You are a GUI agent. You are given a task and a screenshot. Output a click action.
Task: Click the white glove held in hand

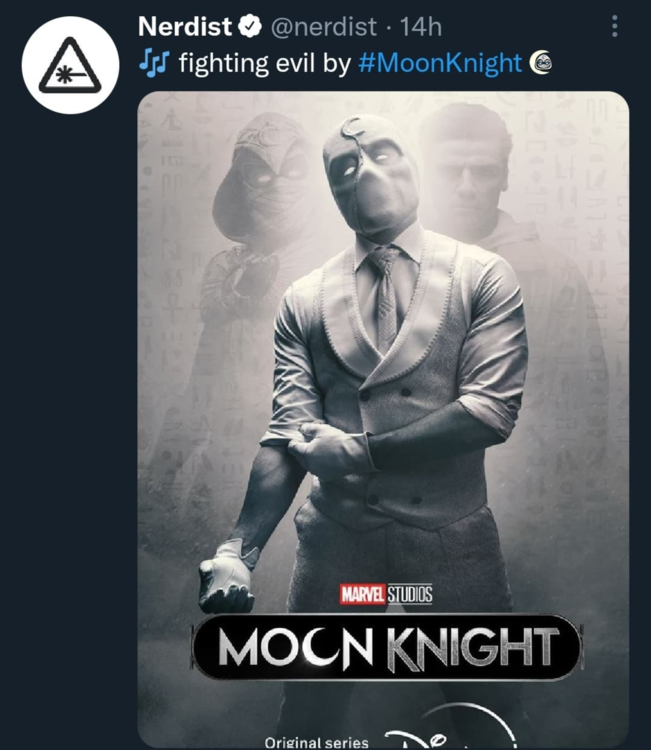point(225,578)
